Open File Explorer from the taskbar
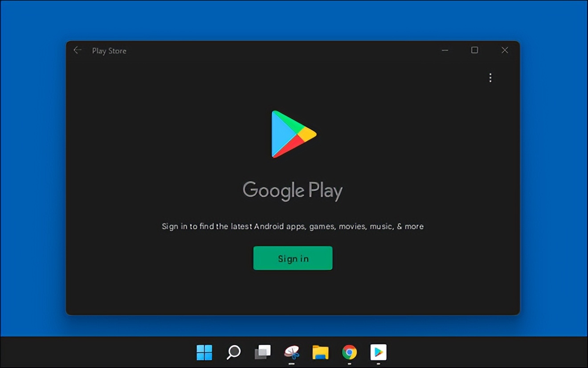 click(320, 352)
